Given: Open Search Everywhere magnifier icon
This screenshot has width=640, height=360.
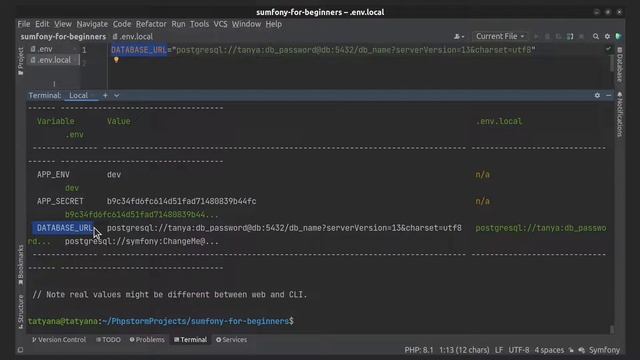Looking at the screenshot, I should pos(596,36).
